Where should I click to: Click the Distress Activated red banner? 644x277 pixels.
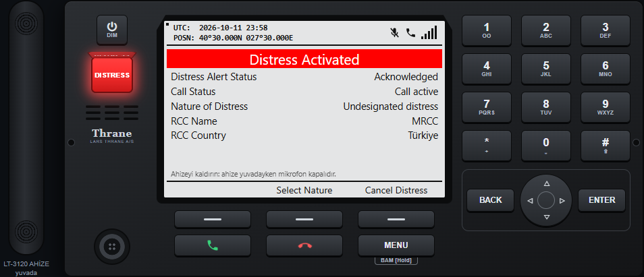[x=304, y=59]
